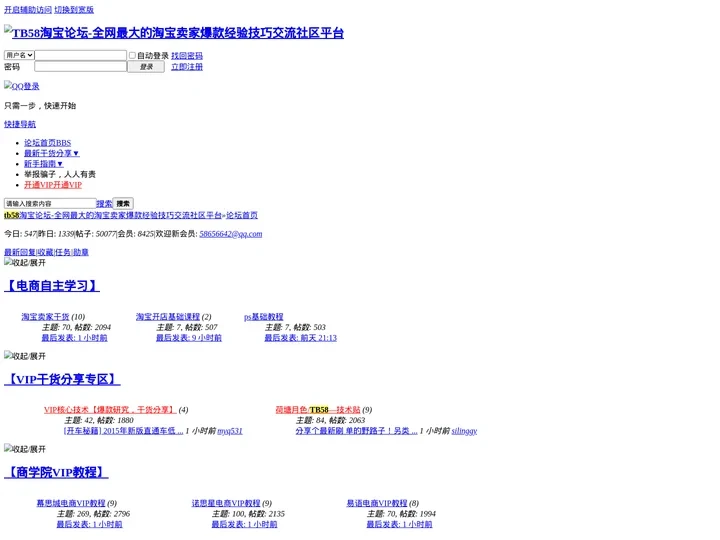
Task: Open 分享个最新刷单的野路子 post
Action: [x=356, y=431]
